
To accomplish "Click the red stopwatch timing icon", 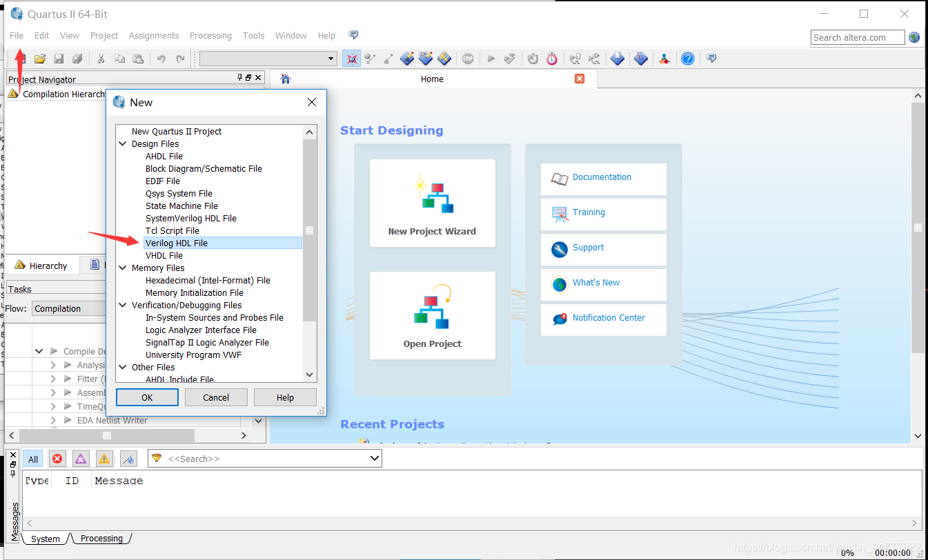I will 552,59.
